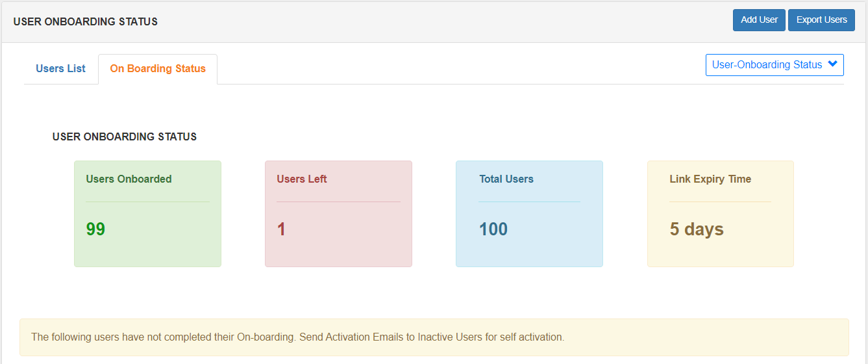Click the divider line in the Users Left card
This screenshot has height=364, width=868.
click(x=338, y=201)
